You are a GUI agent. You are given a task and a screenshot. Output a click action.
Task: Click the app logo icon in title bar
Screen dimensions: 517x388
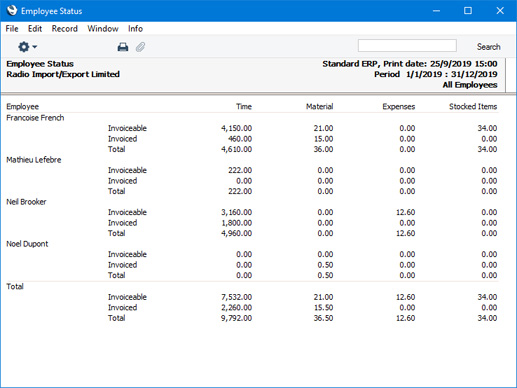point(12,11)
